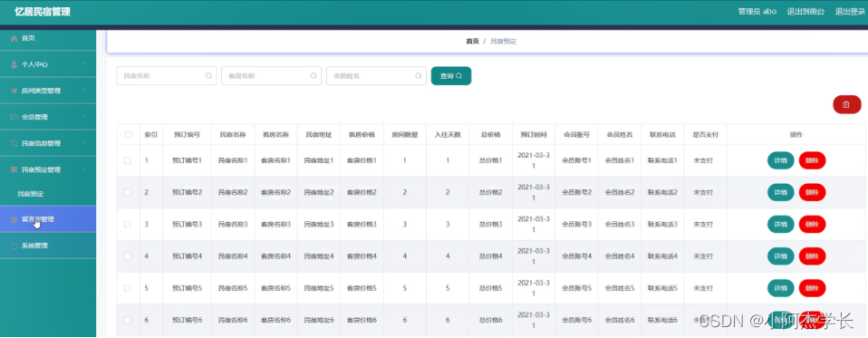Check the checkbox for row 预订编号3
Image resolution: width=868 pixels, height=338 pixels.
coord(128,224)
